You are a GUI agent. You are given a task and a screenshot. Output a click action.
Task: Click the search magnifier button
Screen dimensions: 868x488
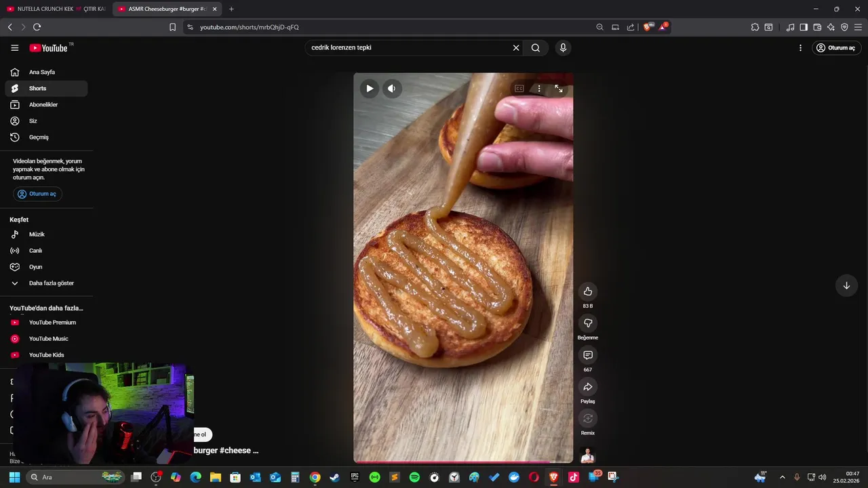[536, 47]
